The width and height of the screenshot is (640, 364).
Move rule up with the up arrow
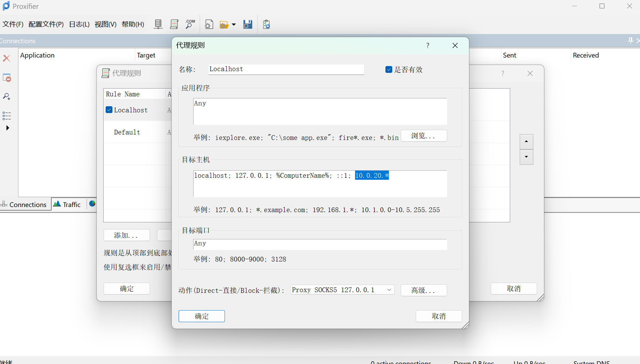pos(526,141)
